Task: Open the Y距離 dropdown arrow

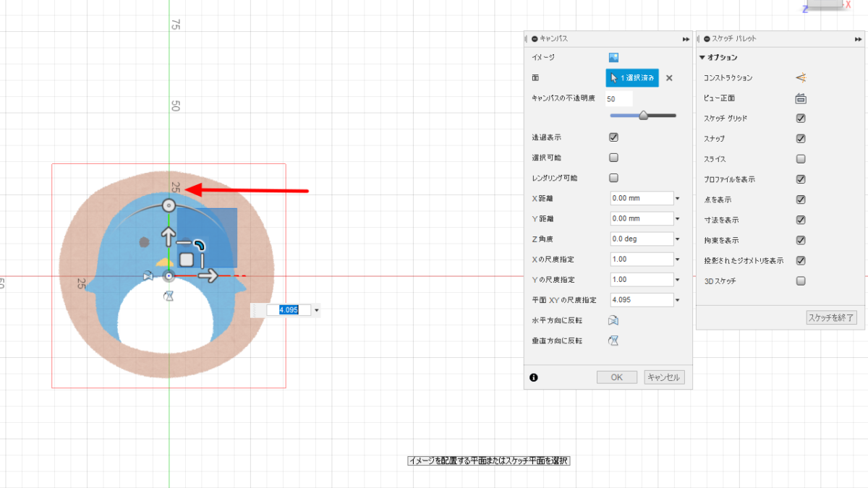Action: point(678,218)
